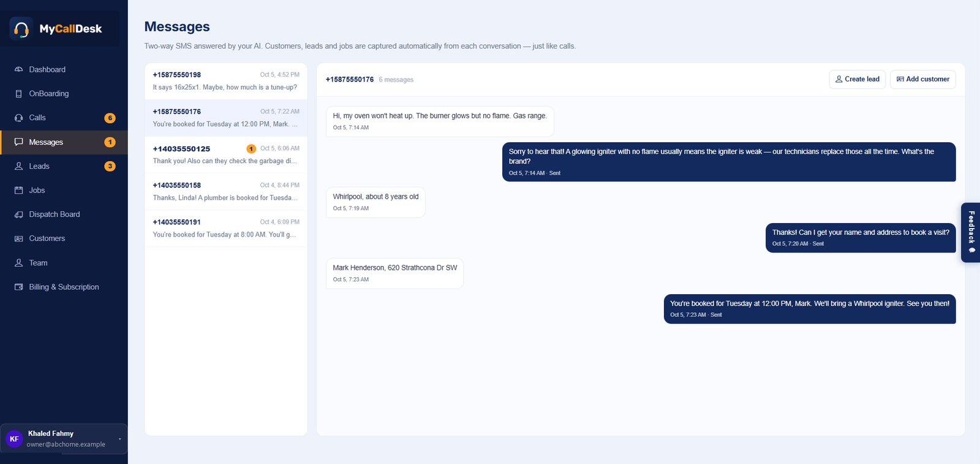Click the 'Thank you! Also can they check' preview
The image size is (980, 464).
[x=225, y=161]
